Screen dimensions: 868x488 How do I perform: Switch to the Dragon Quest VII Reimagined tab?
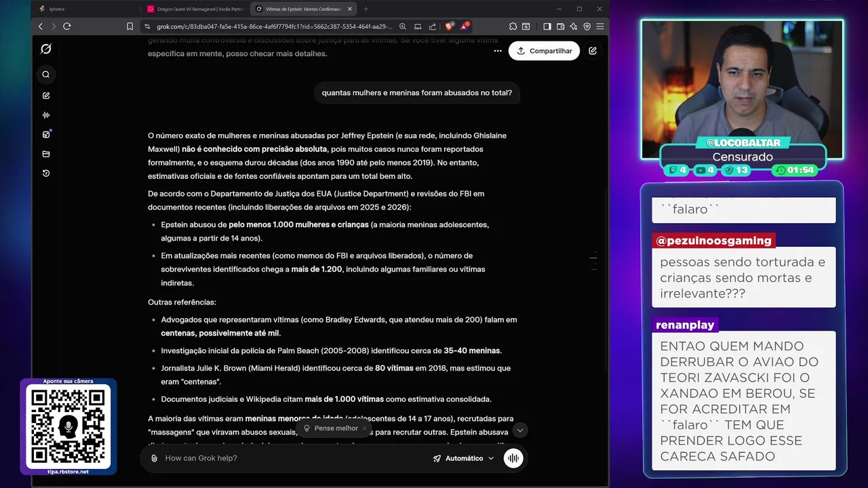[x=195, y=9]
